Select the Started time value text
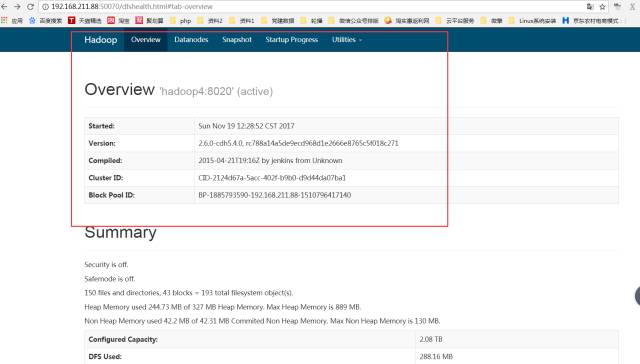The width and height of the screenshot is (640, 364). pyautogui.click(x=246, y=126)
